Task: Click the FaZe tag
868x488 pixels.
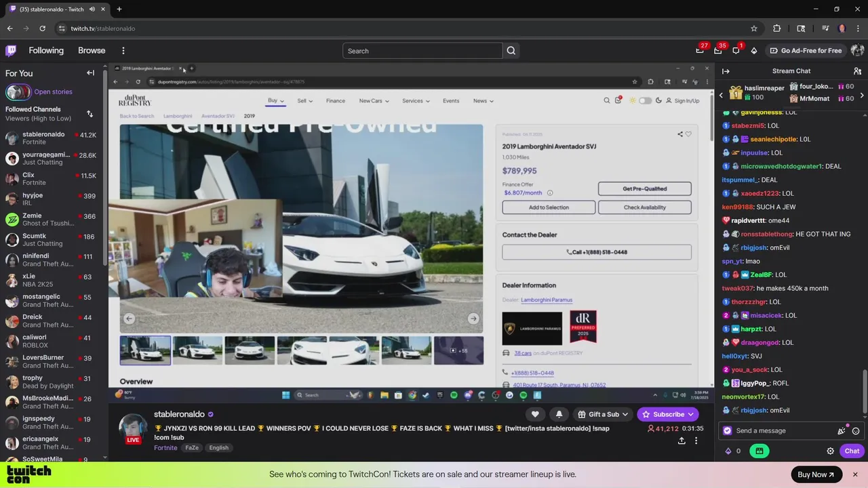Action: [x=192, y=448]
